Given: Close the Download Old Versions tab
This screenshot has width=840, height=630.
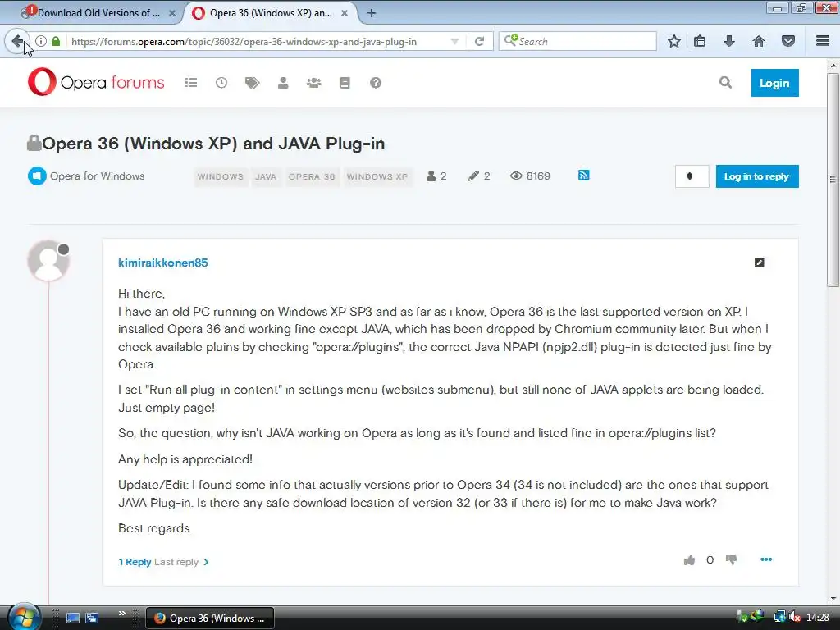Looking at the screenshot, I should [x=172, y=13].
